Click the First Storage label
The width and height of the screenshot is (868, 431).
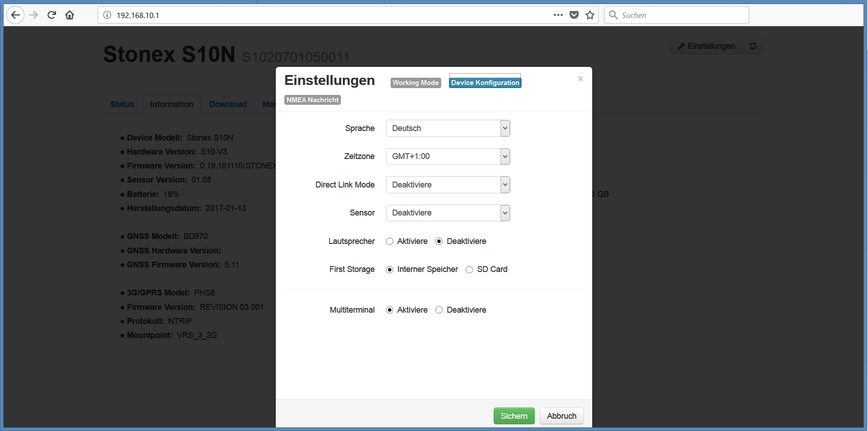(352, 269)
